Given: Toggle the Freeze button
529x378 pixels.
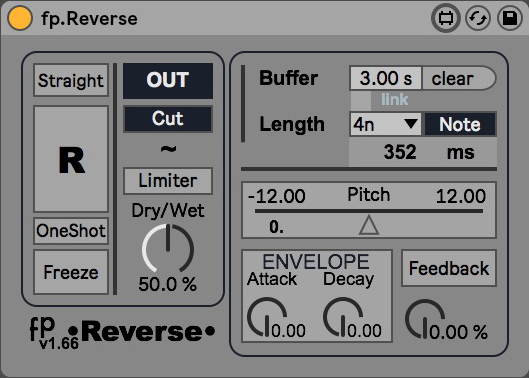Looking at the screenshot, I should tap(71, 272).
